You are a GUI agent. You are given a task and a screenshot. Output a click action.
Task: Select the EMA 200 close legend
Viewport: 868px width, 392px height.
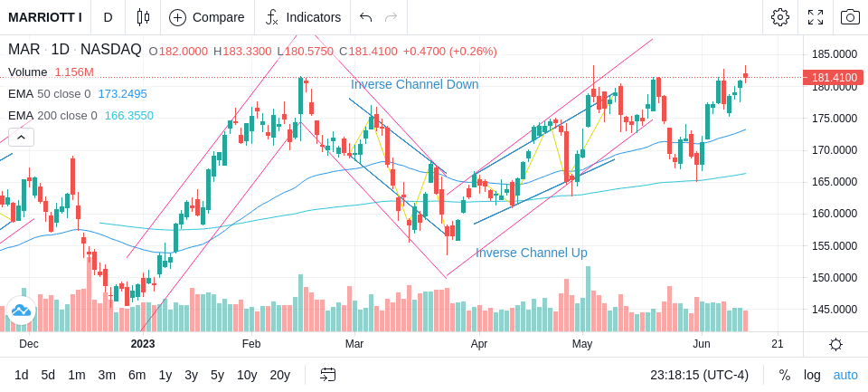click(52, 115)
